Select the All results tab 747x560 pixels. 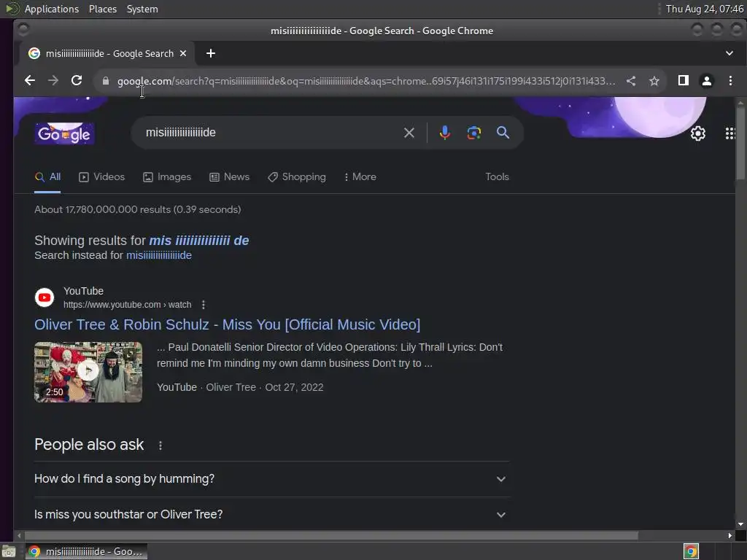point(47,177)
